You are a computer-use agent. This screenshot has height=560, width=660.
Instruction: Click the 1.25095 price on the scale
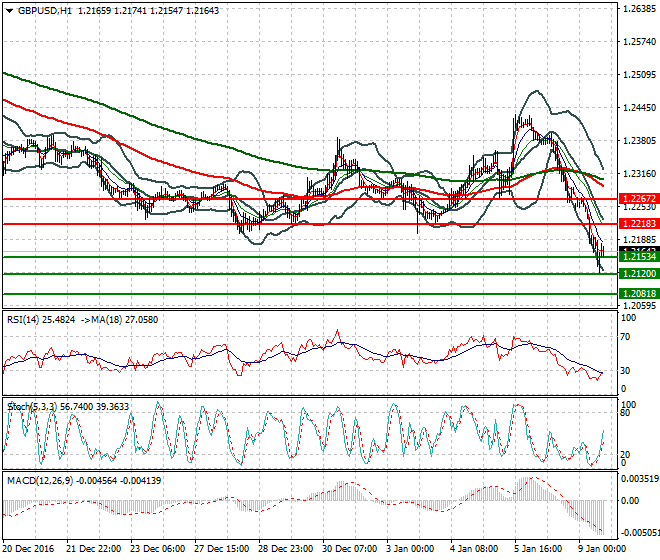(637, 75)
